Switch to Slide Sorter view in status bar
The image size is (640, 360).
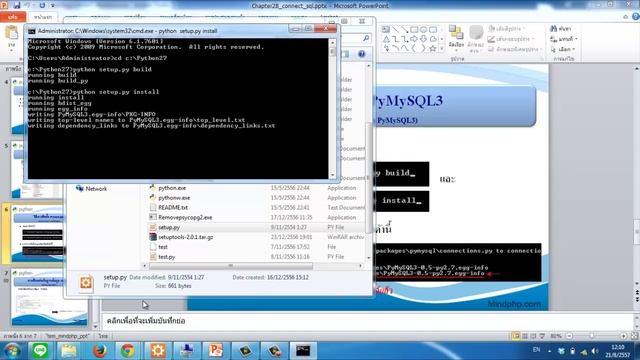525,336
